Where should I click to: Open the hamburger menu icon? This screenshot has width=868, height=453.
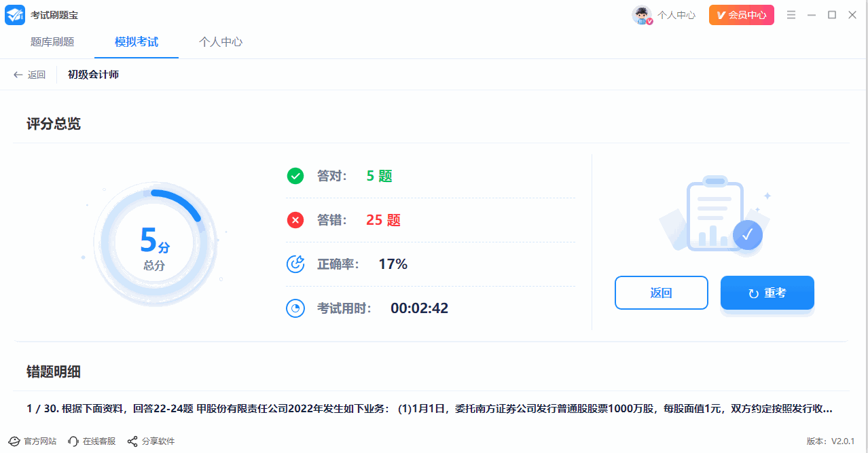click(791, 15)
